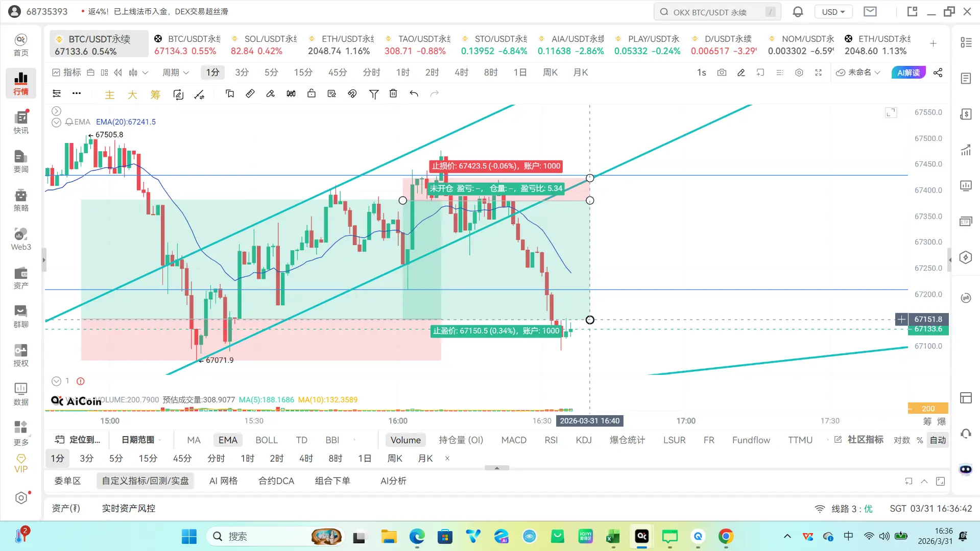Select the 15分 timeframe in top toolbar
This screenshot has height=551, width=980.
point(303,73)
